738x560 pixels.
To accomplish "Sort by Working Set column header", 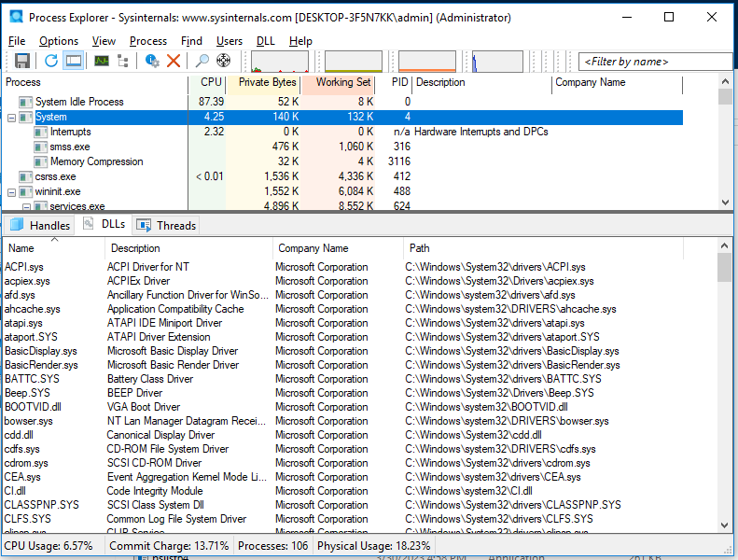I will (339, 82).
